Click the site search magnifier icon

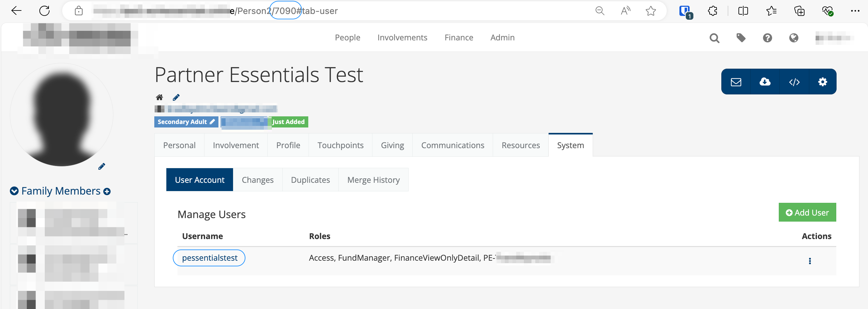[x=714, y=38]
